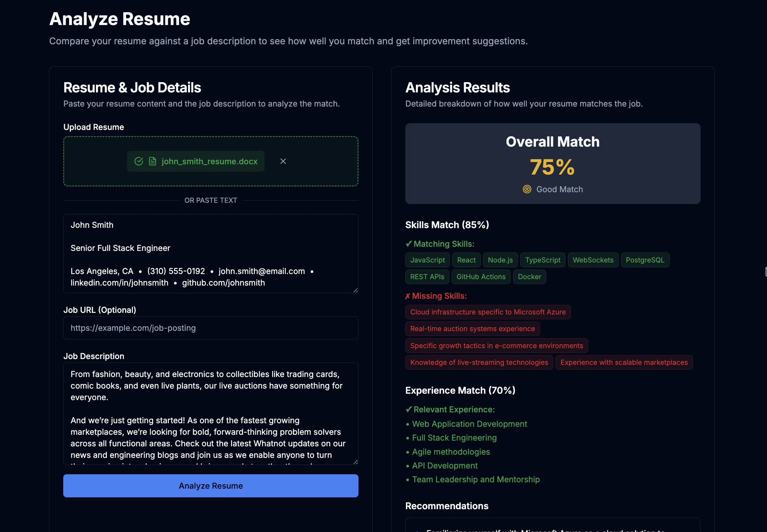Click the 75% overall match score

coord(552,167)
